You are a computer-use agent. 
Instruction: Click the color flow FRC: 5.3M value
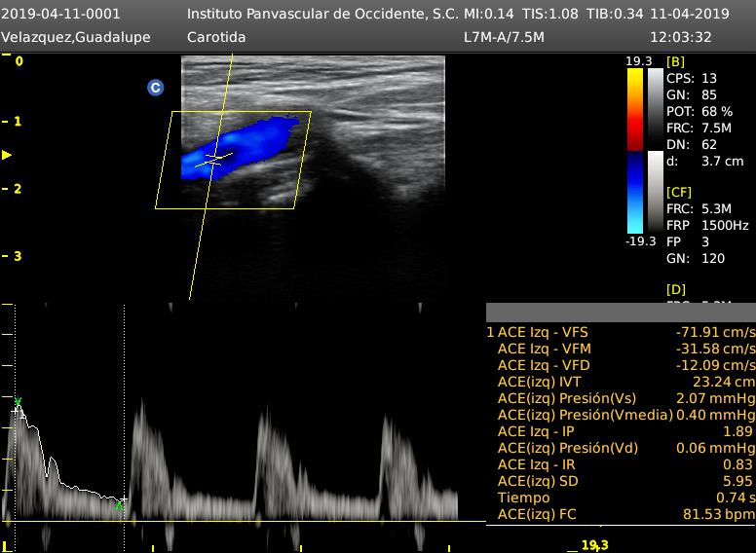coord(699,208)
